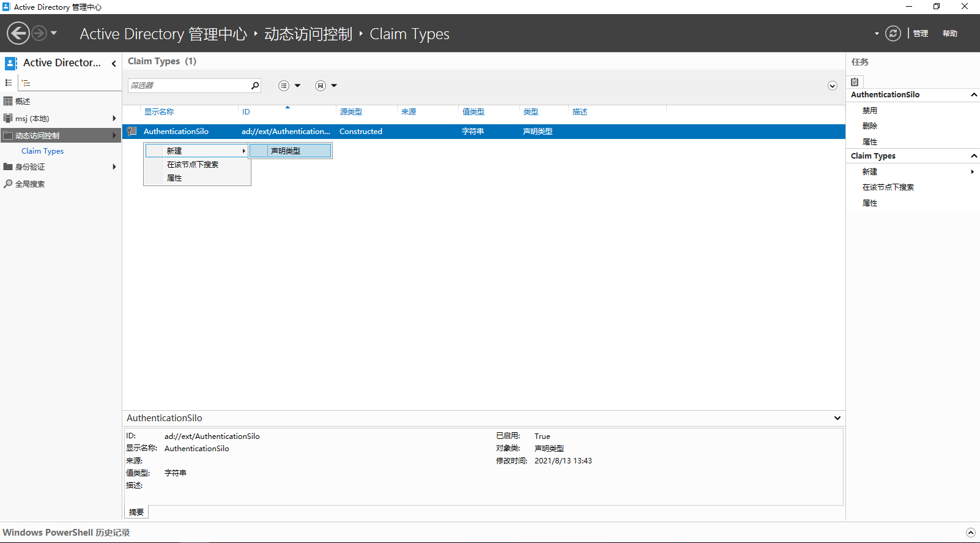Switch navigation pane to tree view

click(26, 83)
